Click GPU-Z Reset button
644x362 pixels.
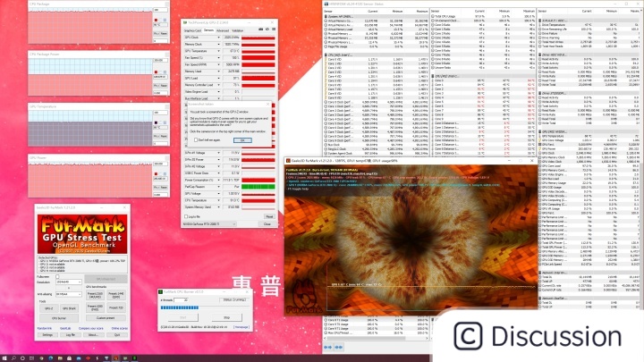269,216
